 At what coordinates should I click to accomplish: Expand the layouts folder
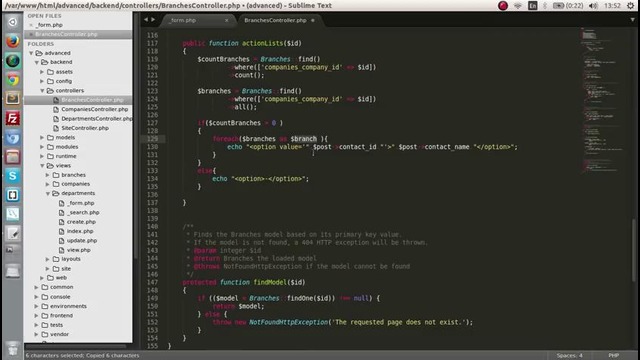click(48, 259)
